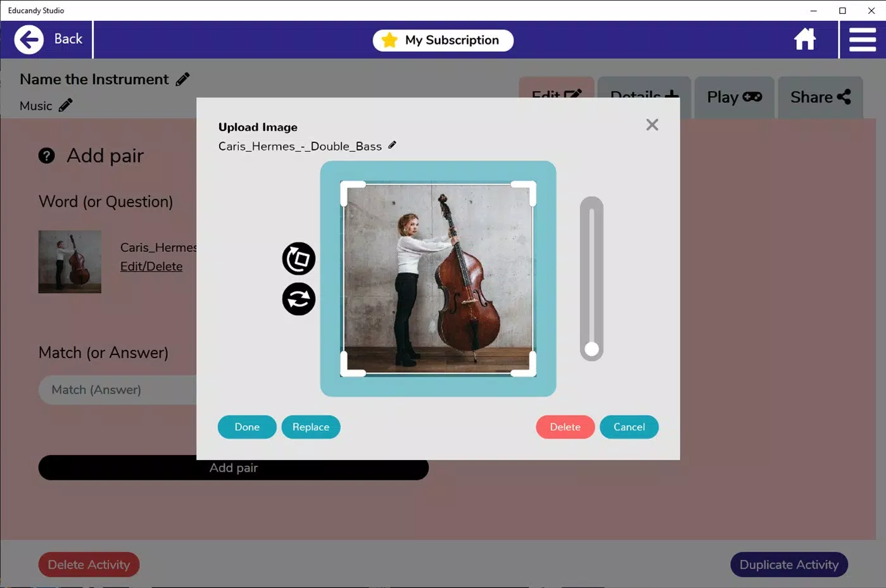Rotate the uploaded image

298,258
